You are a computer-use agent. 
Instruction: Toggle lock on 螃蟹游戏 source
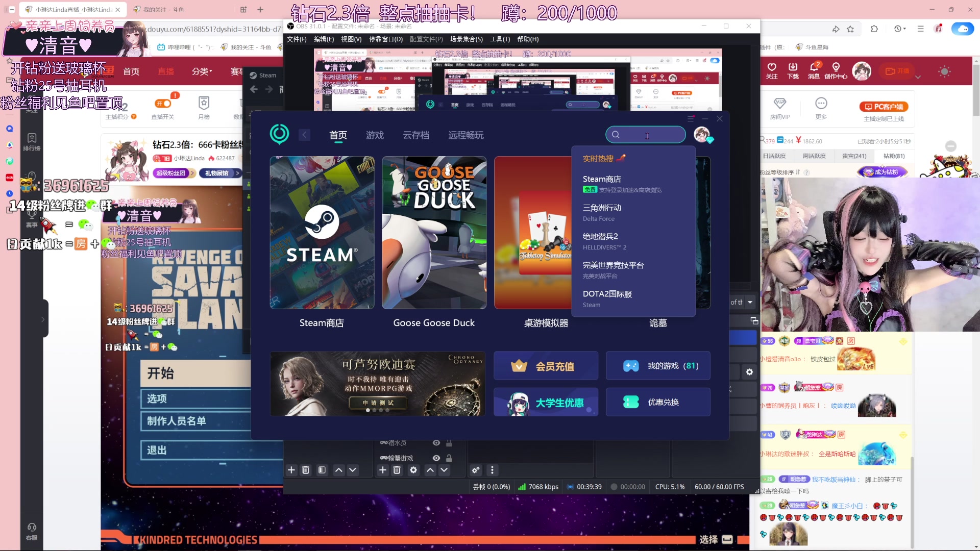(449, 458)
